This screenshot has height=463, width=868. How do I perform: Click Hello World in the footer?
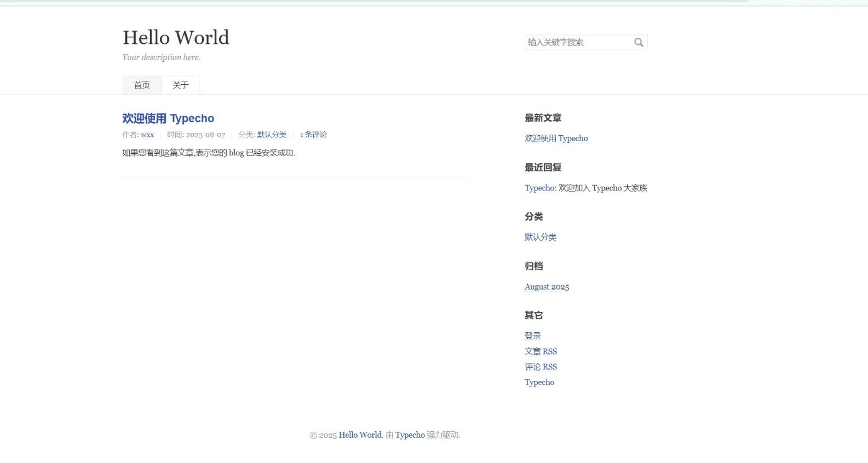pyautogui.click(x=360, y=435)
